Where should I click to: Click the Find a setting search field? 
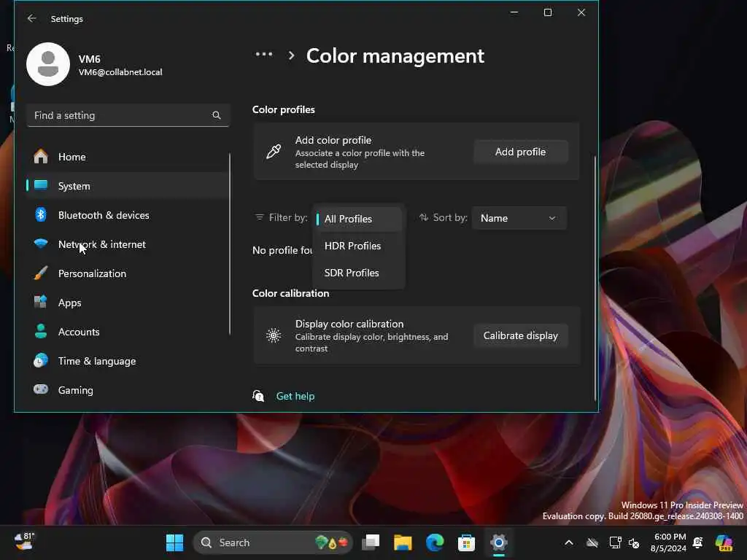point(128,115)
